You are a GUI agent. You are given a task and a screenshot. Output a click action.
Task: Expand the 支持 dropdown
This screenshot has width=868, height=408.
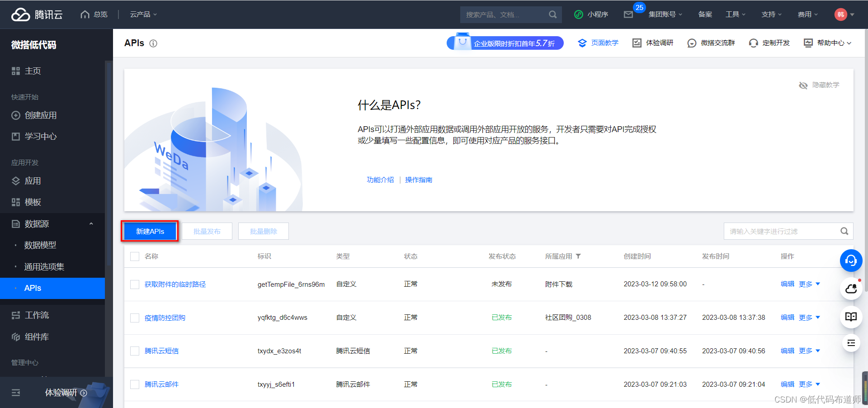pos(772,14)
